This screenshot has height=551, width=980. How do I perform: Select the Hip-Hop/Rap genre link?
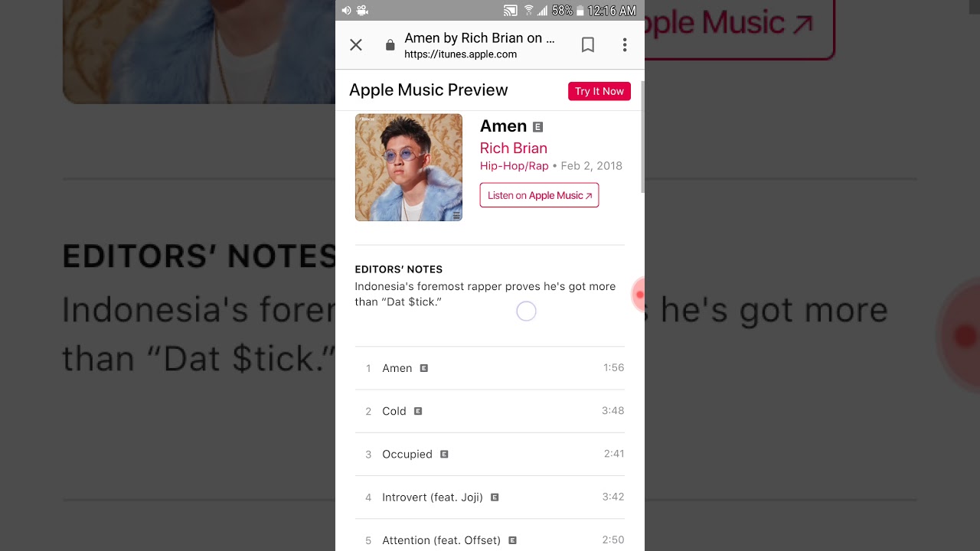pyautogui.click(x=514, y=166)
